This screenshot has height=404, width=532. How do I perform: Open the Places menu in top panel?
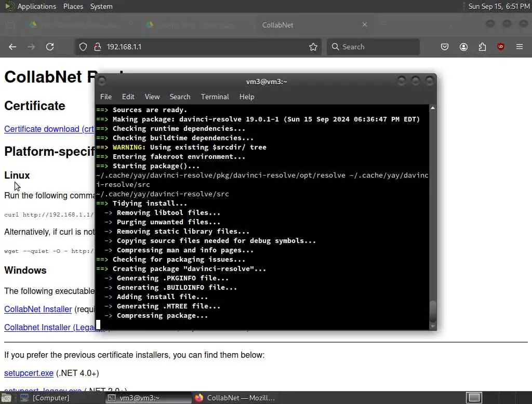pos(73,6)
